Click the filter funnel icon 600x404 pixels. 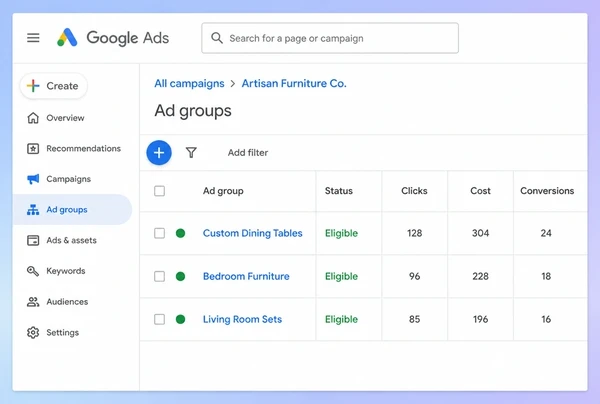click(191, 153)
